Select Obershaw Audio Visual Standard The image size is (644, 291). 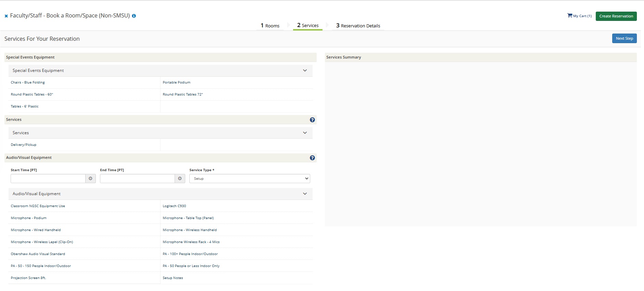point(38,254)
